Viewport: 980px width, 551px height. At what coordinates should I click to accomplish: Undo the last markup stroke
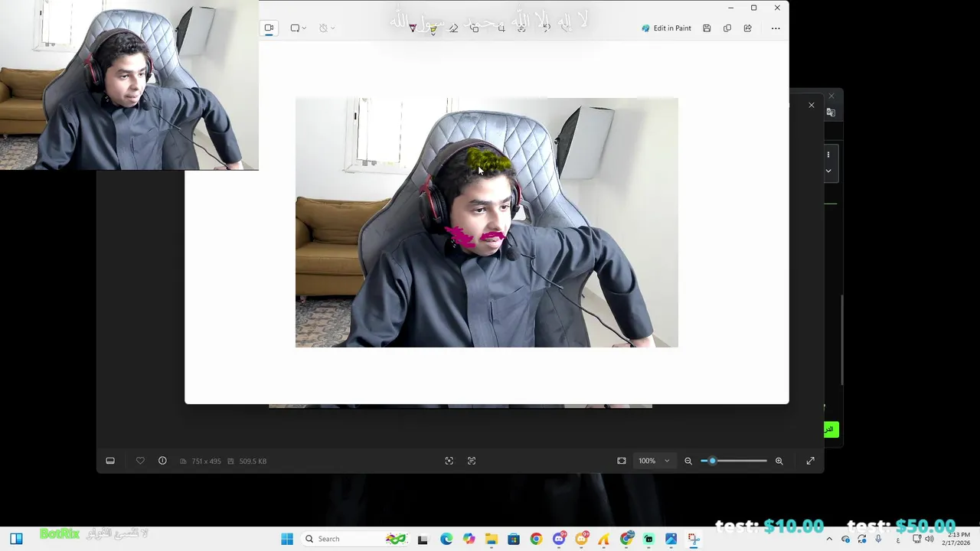546,28
